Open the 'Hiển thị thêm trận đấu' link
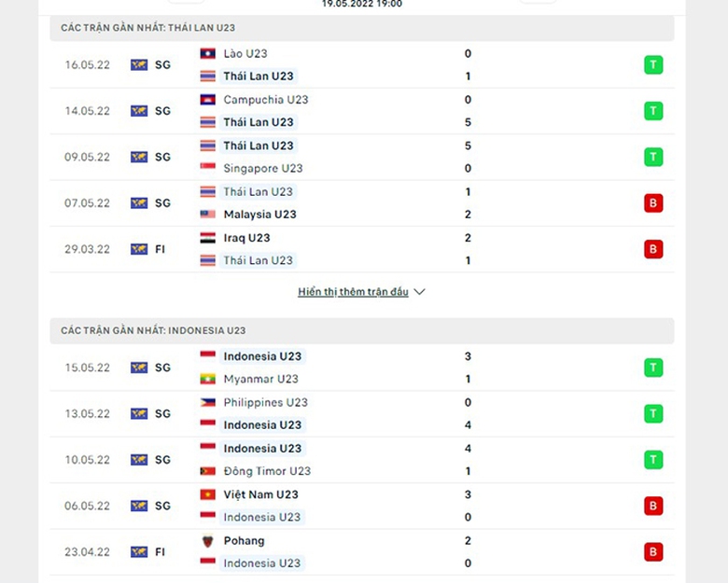This screenshot has width=728, height=583. pyautogui.click(x=353, y=292)
